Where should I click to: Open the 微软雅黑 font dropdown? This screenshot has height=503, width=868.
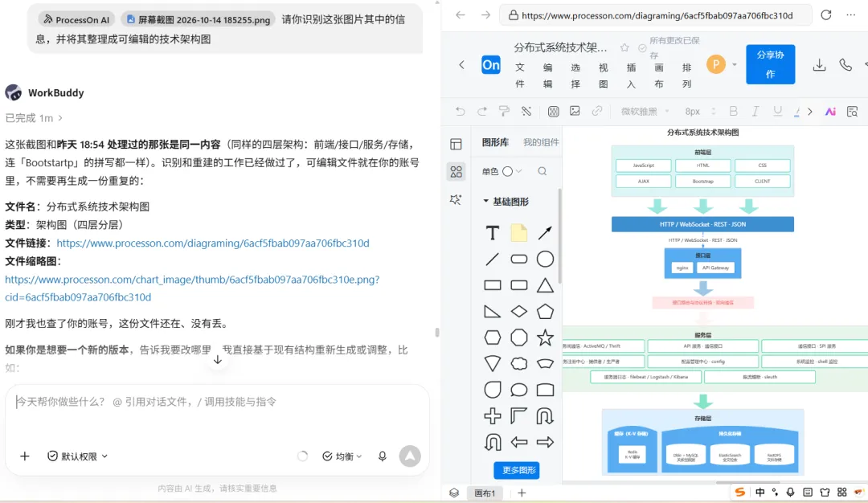645,111
